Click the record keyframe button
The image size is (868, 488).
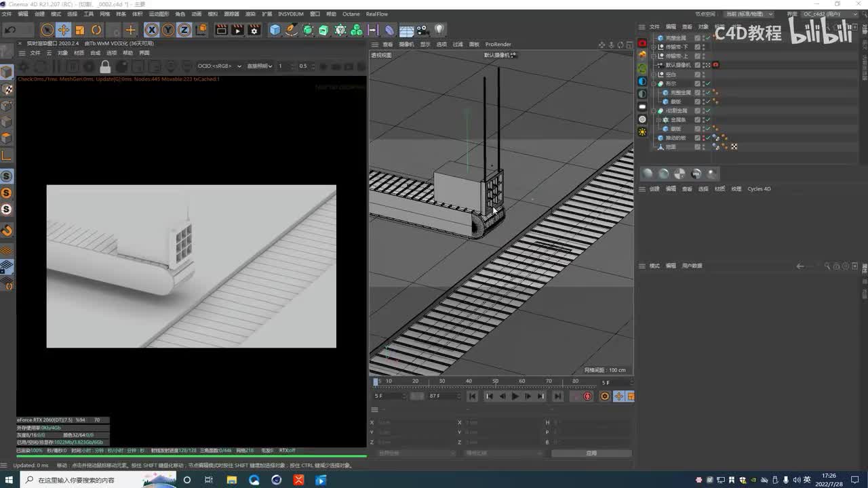point(587,396)
